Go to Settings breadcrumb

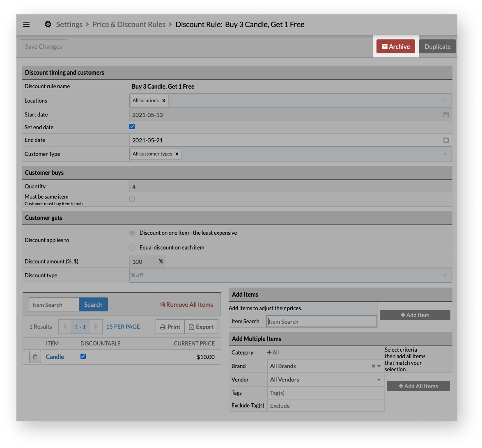click(x=69, y=24)
